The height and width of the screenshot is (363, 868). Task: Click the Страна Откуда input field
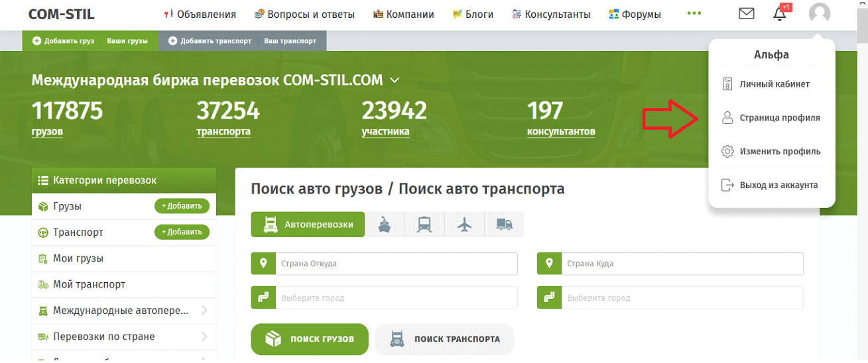pyautogui.click(x=398, y=264)
